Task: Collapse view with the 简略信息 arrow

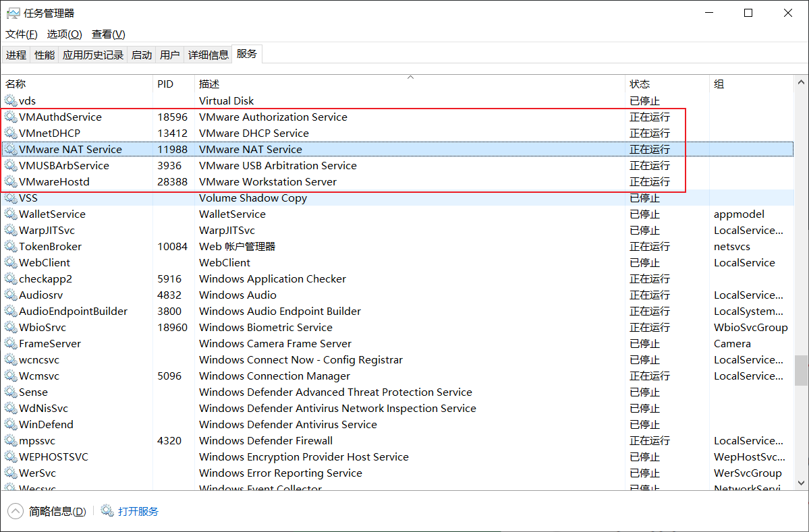Action: (16, 511)
